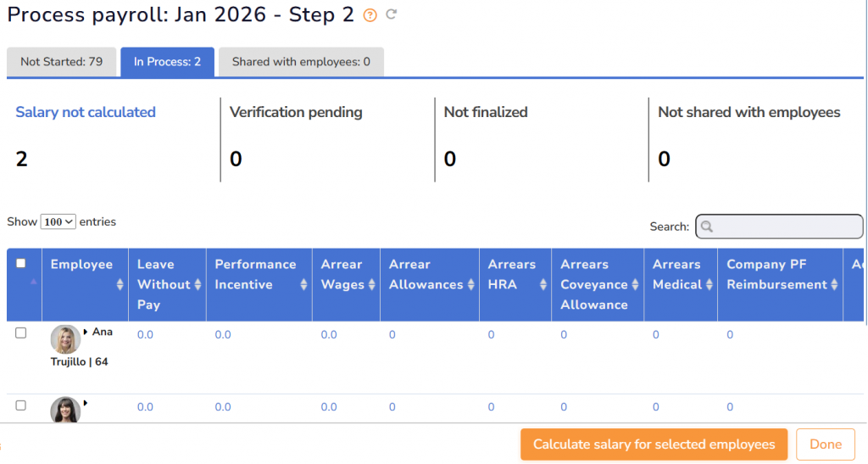Image resolution: width=868 pixels, height=464 pixels.
Task: Expand Ana Trujillo row details arrow
Action: point(86,333)
